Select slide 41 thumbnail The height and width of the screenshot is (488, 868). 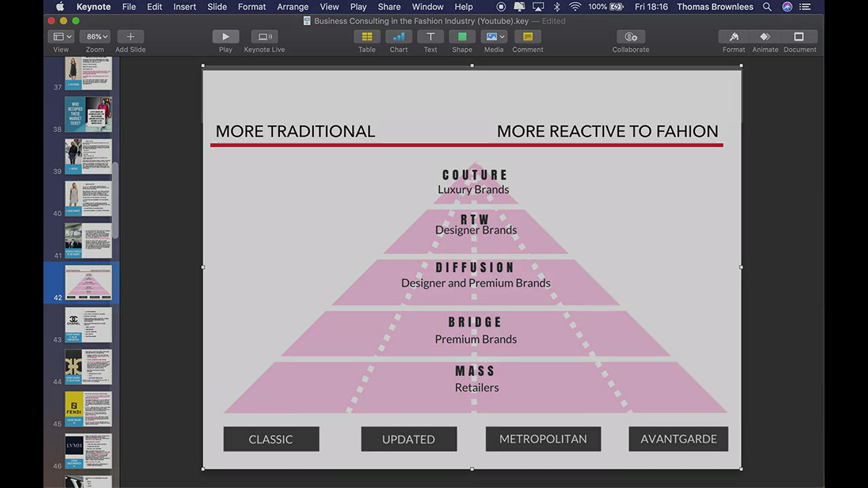[x=88, y=240]
